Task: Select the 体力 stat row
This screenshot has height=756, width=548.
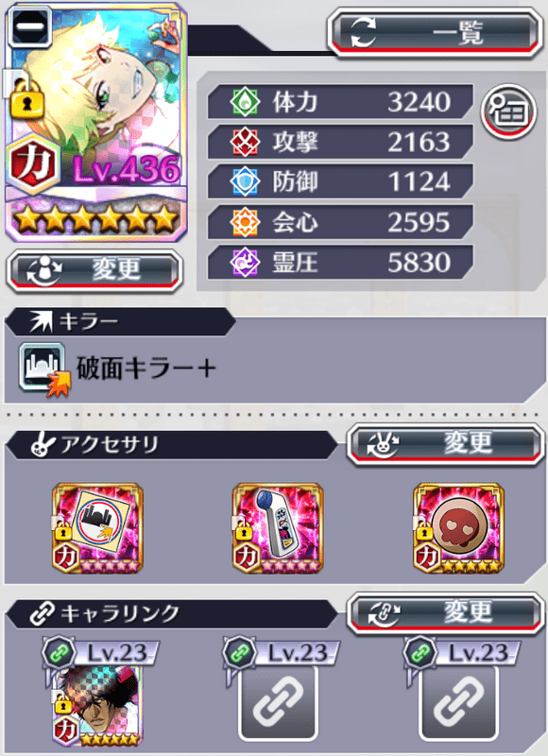Action: click(340, 102)
